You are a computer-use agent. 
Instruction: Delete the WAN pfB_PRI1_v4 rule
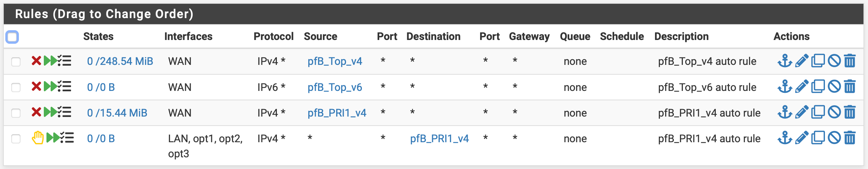coord(850,112)
